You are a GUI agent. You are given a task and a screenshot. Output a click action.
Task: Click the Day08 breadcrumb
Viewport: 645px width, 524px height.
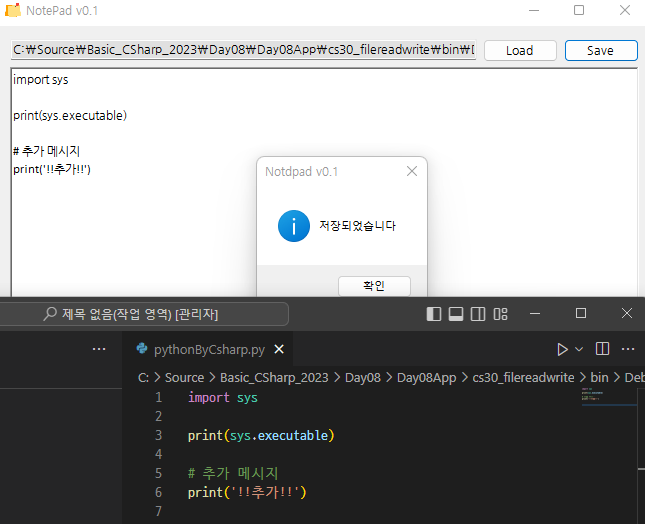coord(363,378)
